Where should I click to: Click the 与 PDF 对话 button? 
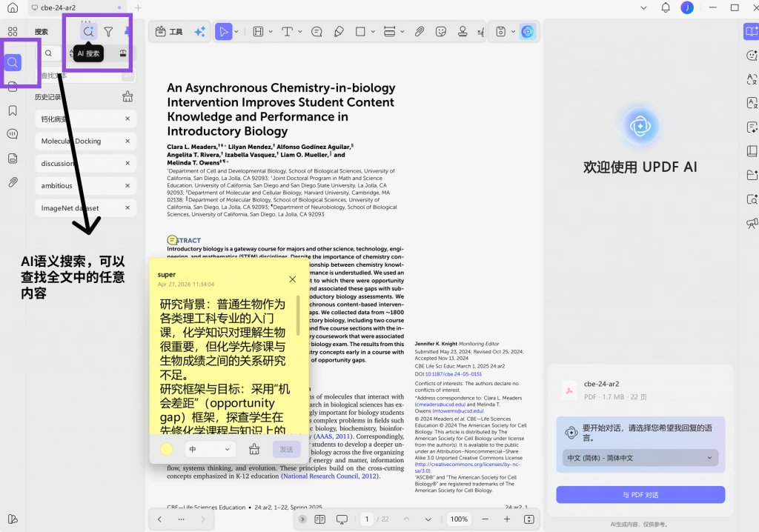pos(640,495)
